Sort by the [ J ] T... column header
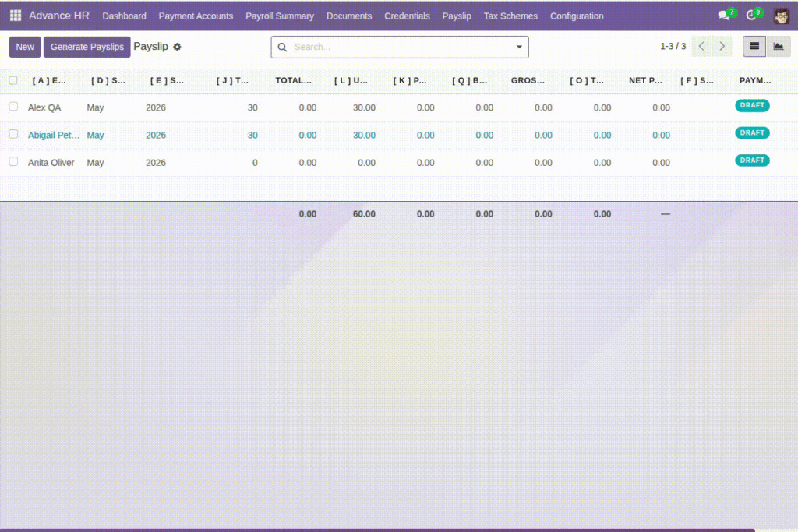 (232, 80)
